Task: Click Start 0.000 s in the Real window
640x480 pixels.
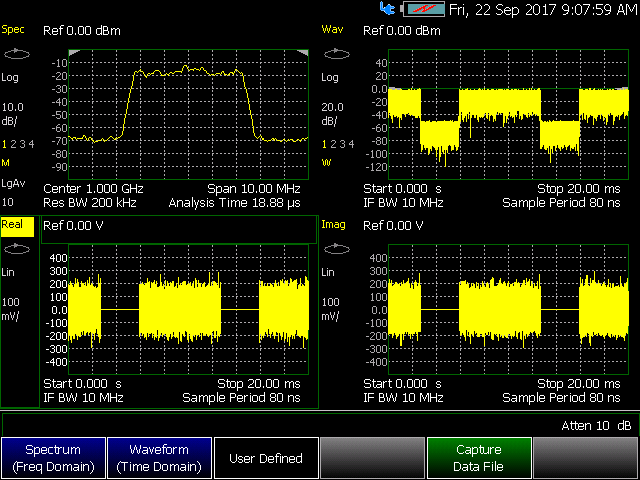Action: pos(82,384)
